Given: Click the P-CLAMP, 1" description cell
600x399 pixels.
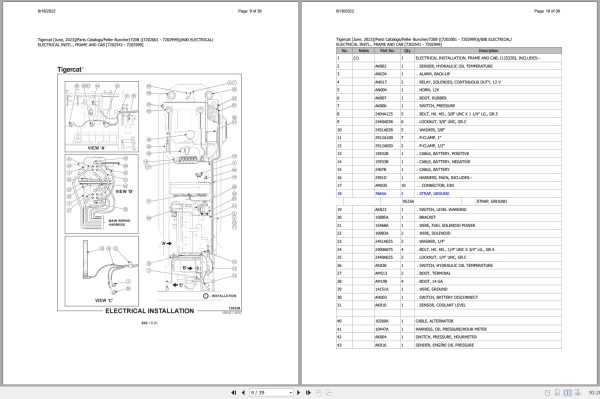Looking at the screenshot, I should 488,138.
